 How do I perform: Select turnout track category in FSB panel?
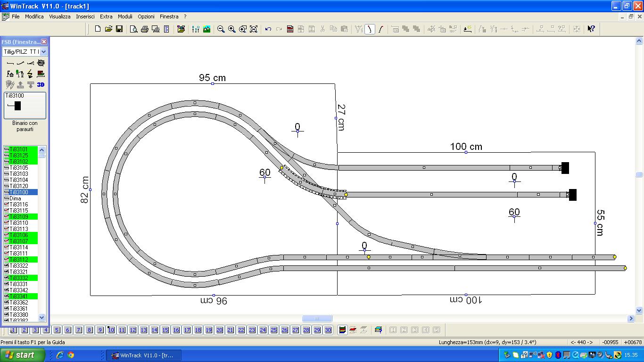[x=31, y=63]
